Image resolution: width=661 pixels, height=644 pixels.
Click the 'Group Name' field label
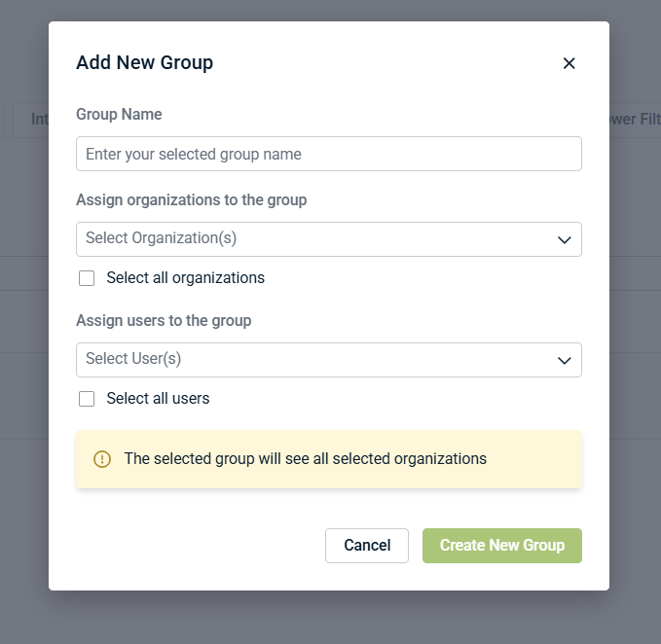pos(119,114)
